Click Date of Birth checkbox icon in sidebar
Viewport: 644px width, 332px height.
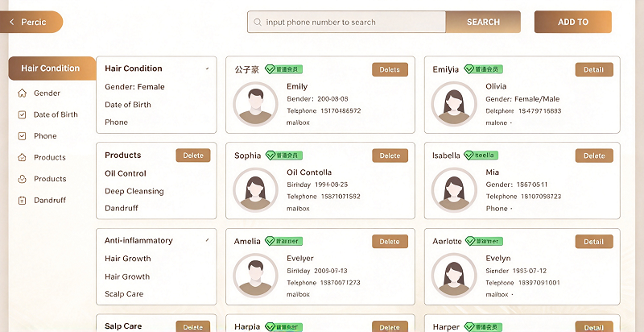[23, 114]
